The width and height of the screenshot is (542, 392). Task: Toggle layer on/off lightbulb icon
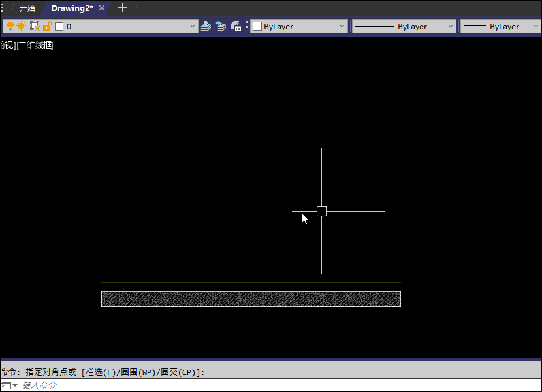(x=10, y=26)
